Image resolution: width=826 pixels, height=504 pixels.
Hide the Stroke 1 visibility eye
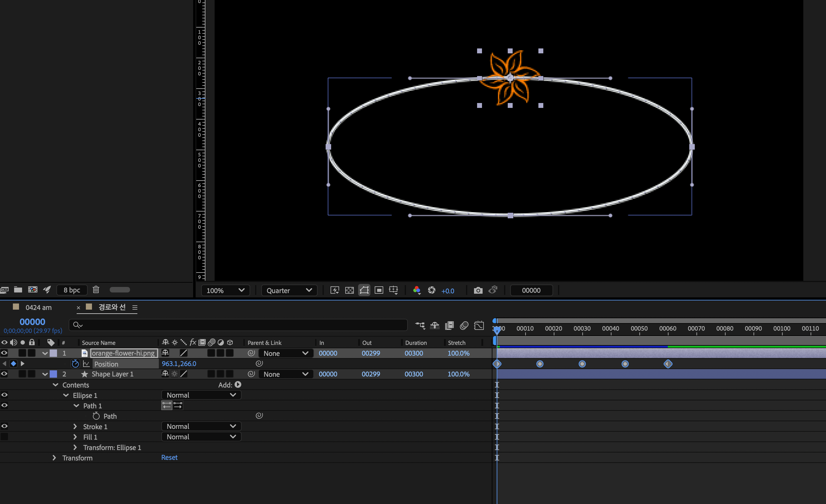[4, 426]
